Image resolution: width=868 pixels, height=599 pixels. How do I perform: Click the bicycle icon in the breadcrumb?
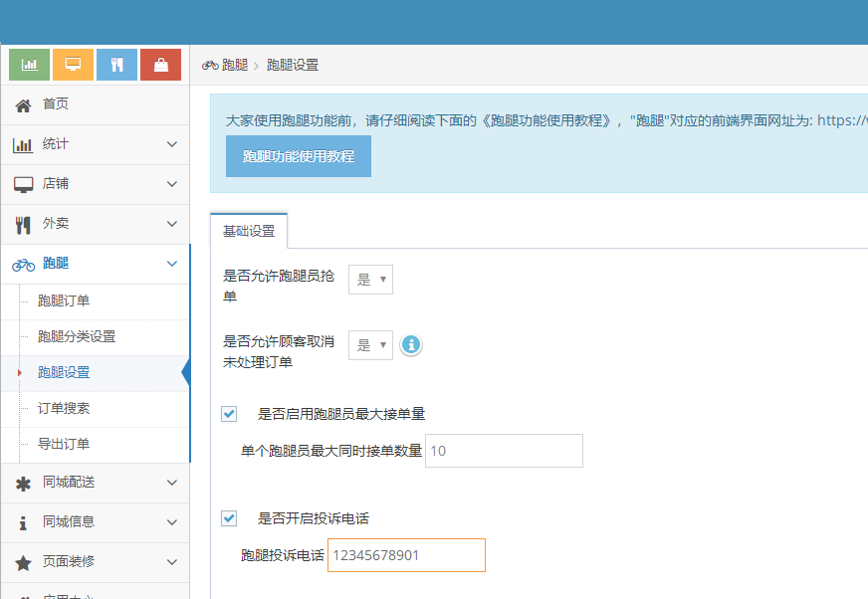(210, 65)
